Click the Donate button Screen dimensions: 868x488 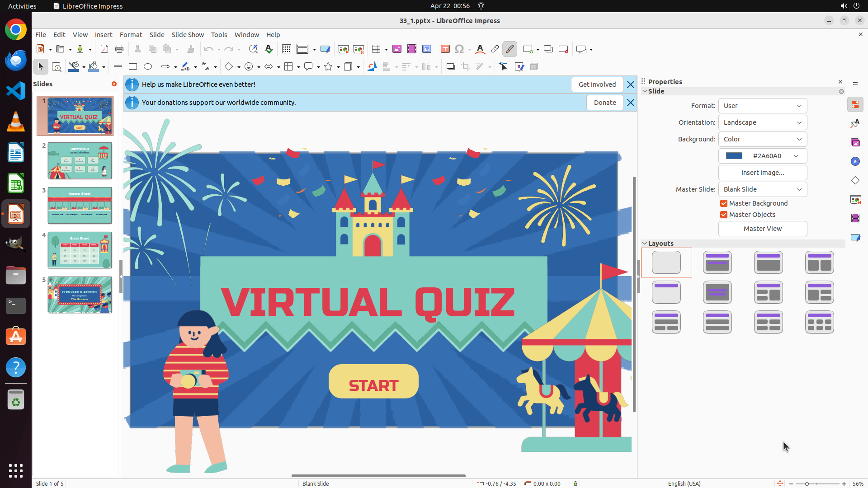604,103
